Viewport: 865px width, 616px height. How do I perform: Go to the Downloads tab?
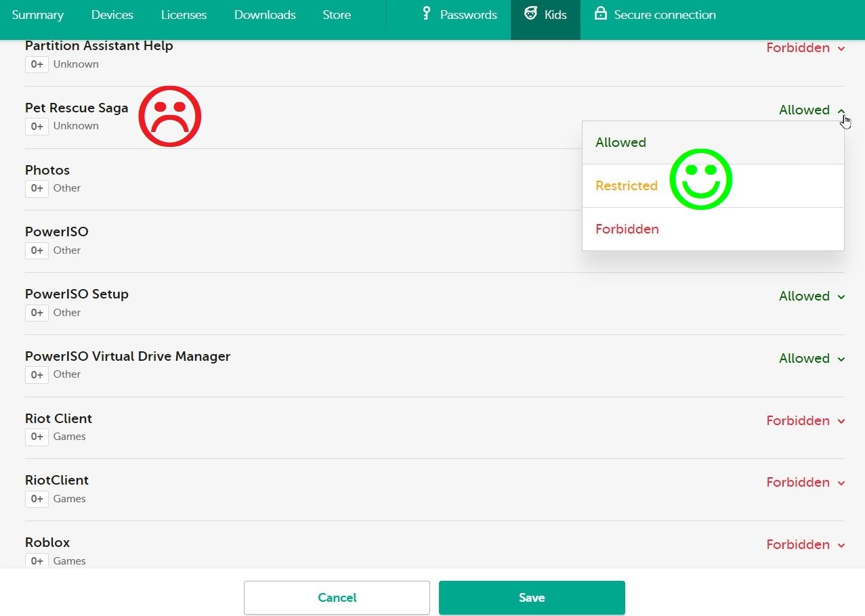tap(265, 15)
